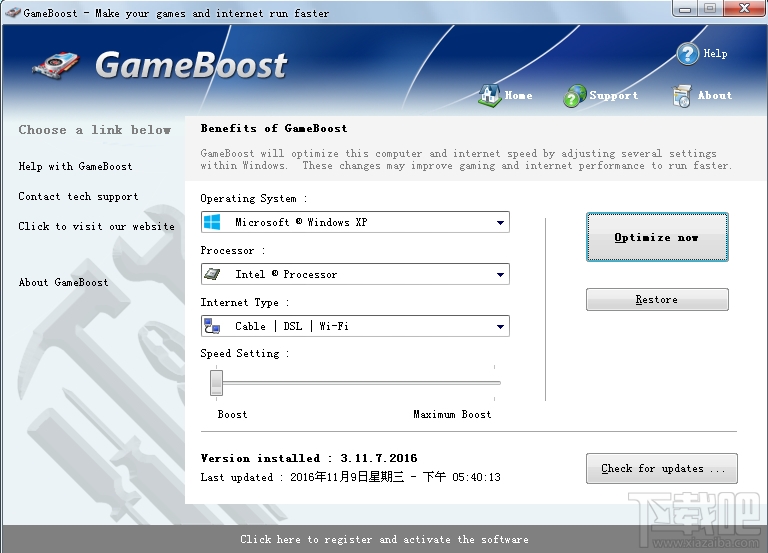Viewport: 768px width, 553px height.
Task: Click the processor chip icon in Processor box
Action: click(x=212, y=274)
